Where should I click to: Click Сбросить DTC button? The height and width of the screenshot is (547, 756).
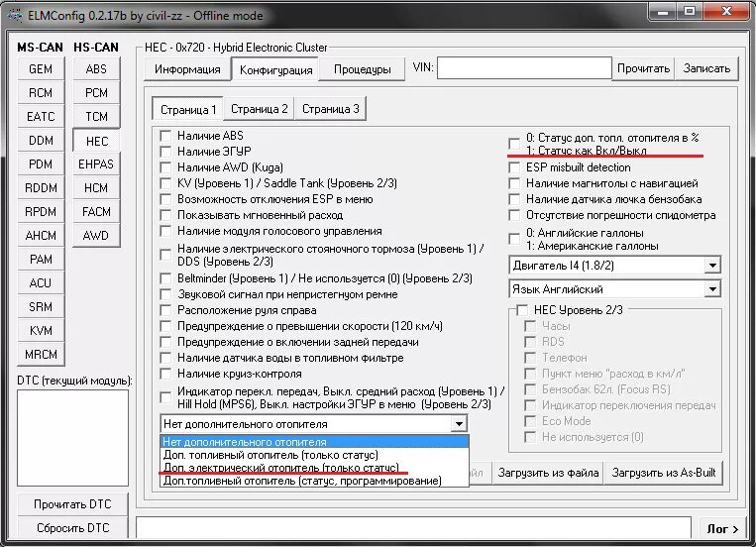click(x=72, y=528)
